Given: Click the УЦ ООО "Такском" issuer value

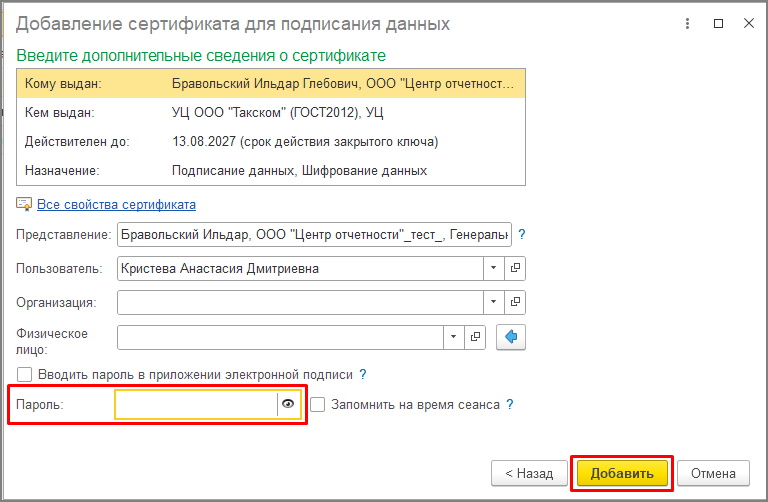Looking at the screenshot, I should coord(278,113).
